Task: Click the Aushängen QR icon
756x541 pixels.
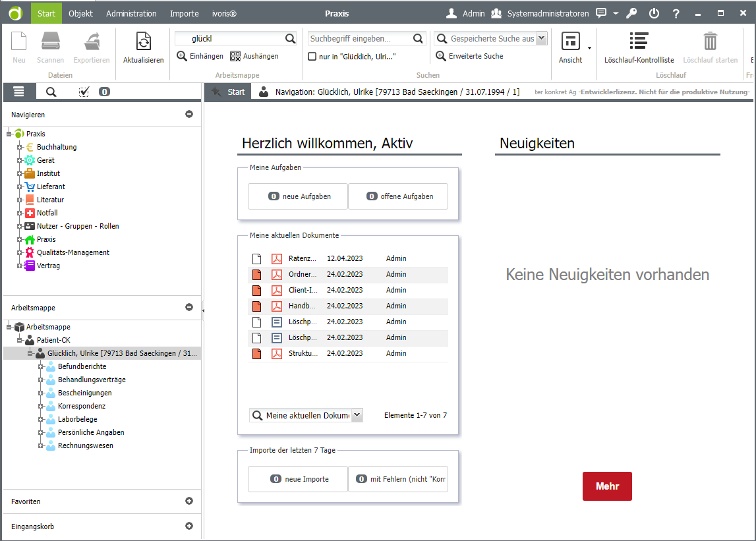Action: coord(235,57)
